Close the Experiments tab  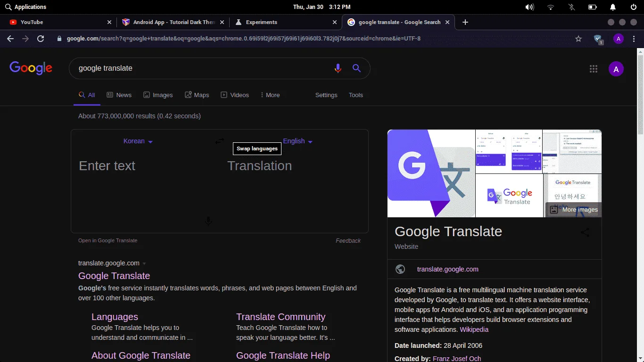pos(335,22)
